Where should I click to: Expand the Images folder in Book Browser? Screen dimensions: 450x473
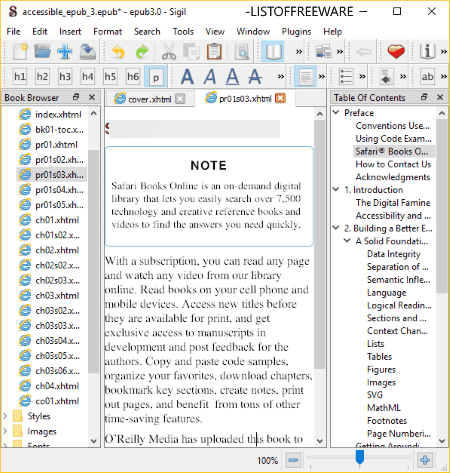5,431
